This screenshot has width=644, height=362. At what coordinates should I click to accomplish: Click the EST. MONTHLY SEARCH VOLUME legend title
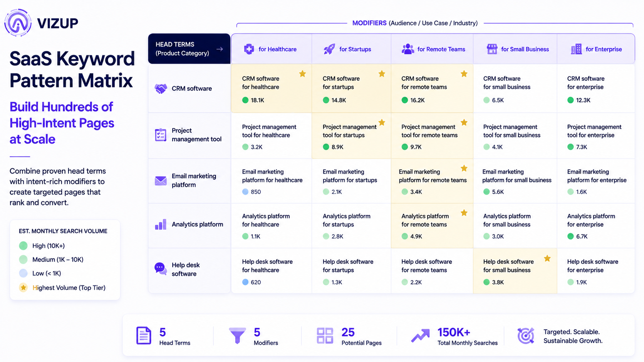63,231
